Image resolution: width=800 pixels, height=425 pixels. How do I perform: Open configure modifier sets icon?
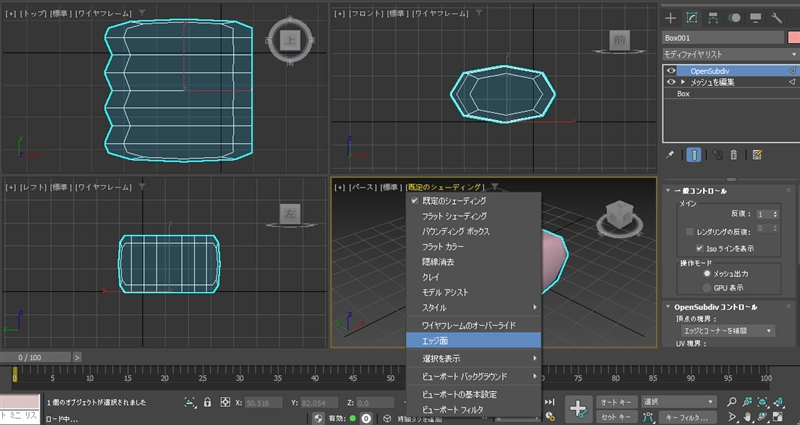(757, 155)
